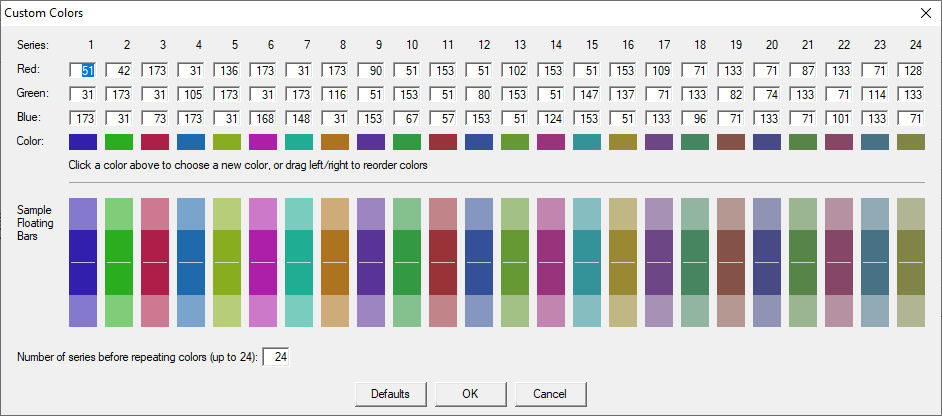Pick the teal color swatch for series 7

click(299, 142)
